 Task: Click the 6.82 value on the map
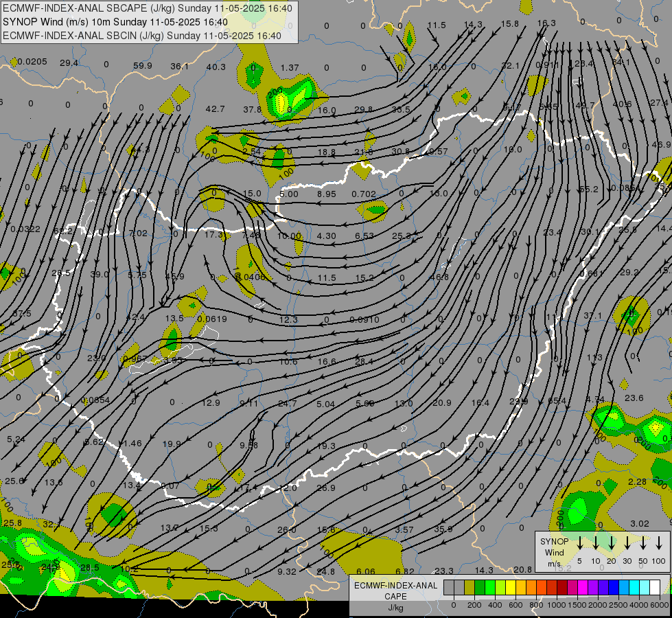click(x=405, y=572)
